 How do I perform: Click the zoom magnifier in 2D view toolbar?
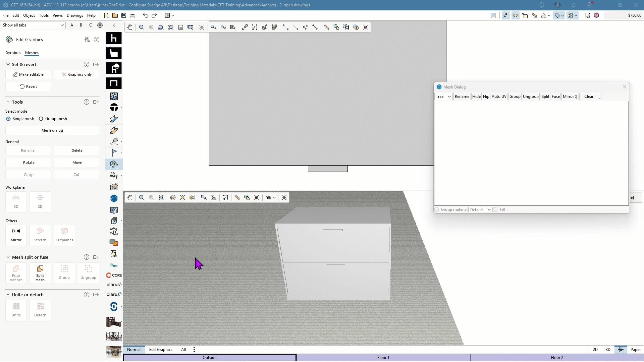[x=142, y=27]
